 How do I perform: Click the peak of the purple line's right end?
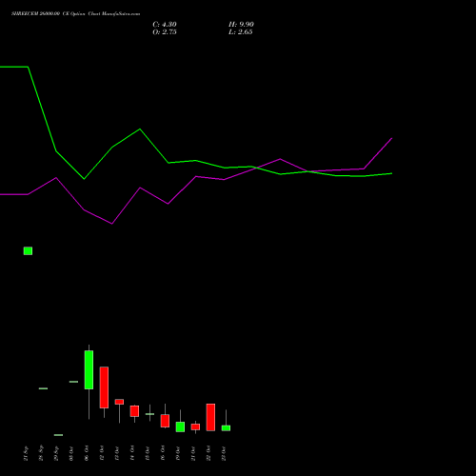[391, 139]
